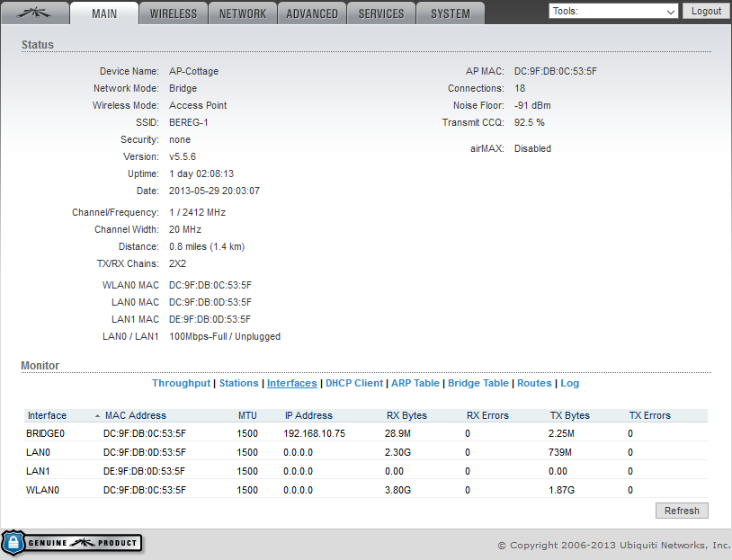
Task: Click the AP-Cottage device name
Action: [193, 71]
